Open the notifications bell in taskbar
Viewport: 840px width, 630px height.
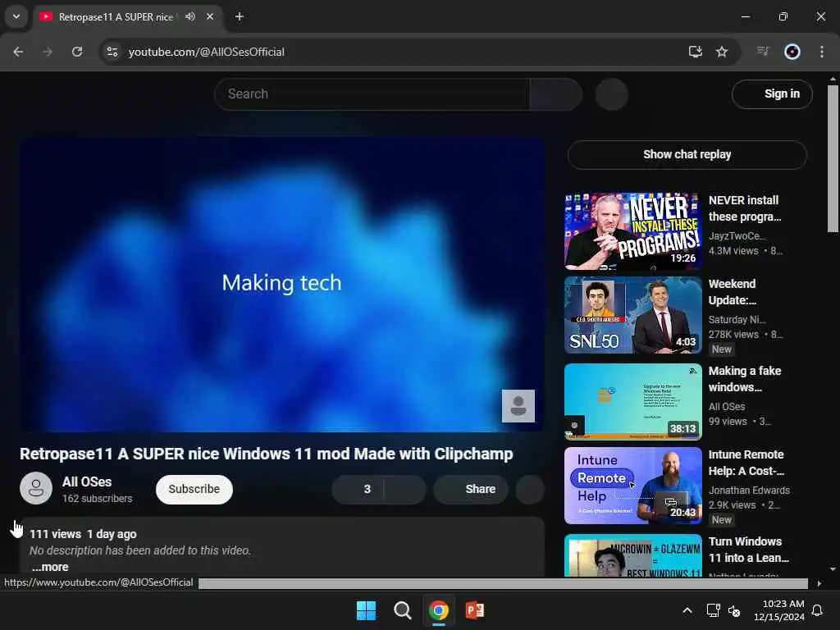pos(818,610)
